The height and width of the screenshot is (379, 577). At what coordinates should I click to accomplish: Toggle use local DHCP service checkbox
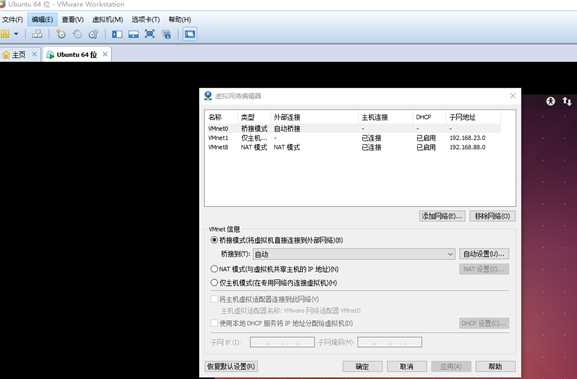point(214,323)
